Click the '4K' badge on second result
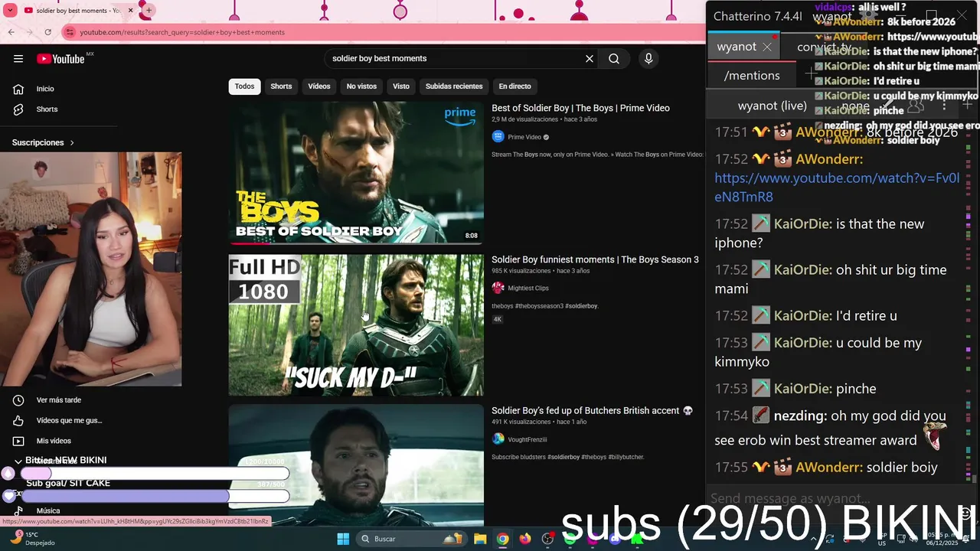The height and width of the screenshot is (551, 980). (498, 319)
